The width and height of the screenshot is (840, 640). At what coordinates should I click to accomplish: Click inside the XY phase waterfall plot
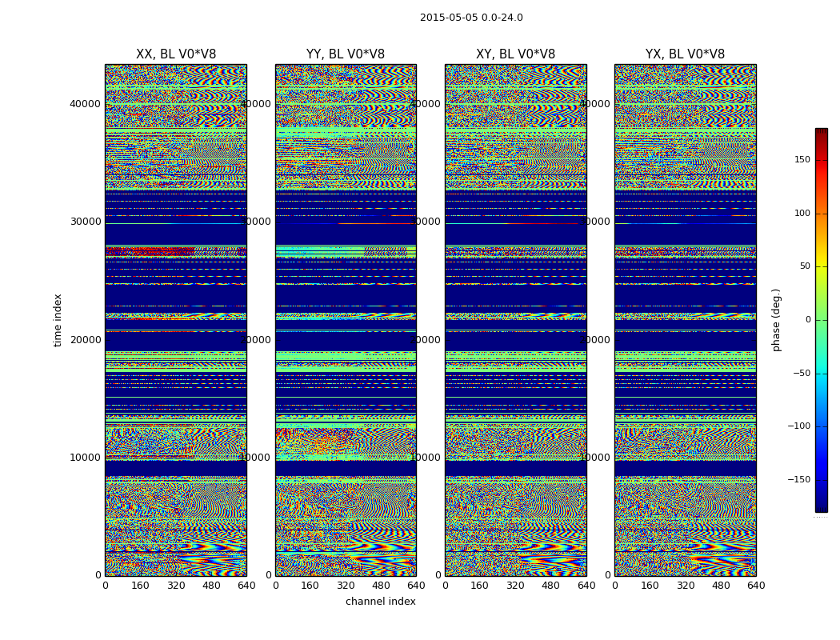(x=516, y=320)
